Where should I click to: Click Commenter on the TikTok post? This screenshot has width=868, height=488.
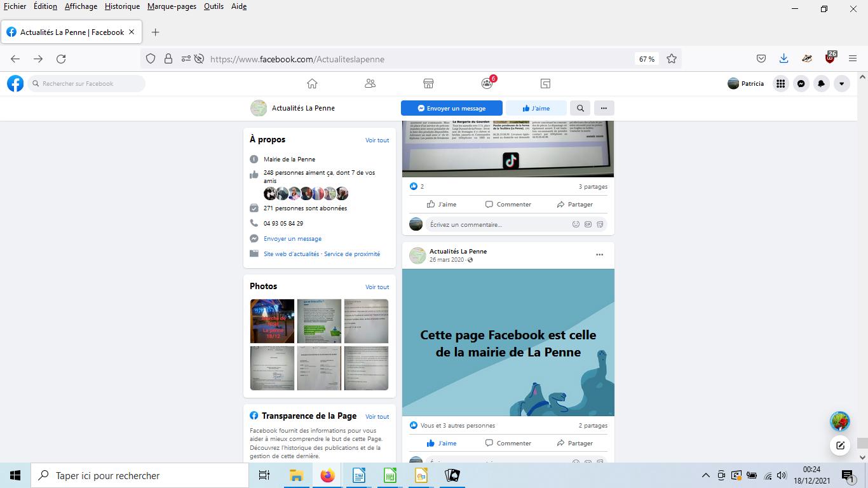(x=508, y=204)
